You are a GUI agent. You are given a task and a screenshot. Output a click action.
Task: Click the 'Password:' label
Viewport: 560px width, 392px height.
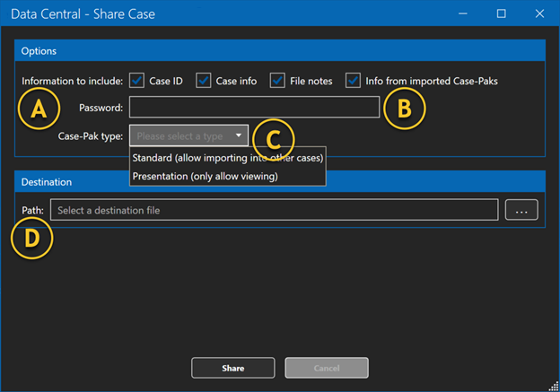101,108
